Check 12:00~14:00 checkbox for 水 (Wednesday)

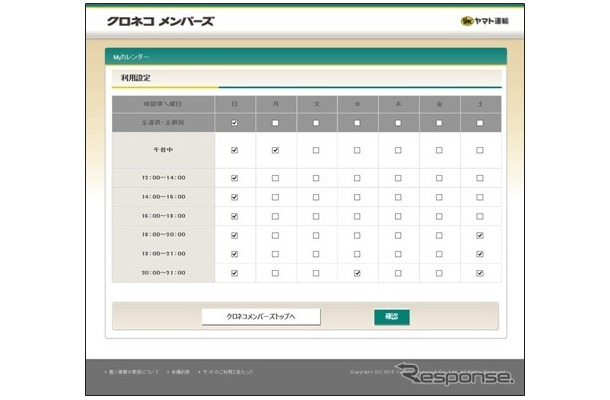click(357, 178)
